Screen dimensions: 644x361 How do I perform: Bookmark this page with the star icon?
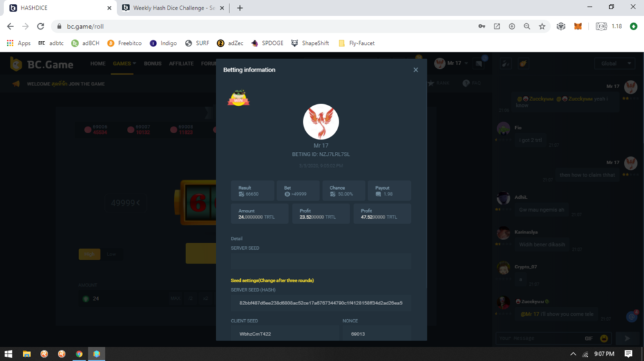point(542,26)
